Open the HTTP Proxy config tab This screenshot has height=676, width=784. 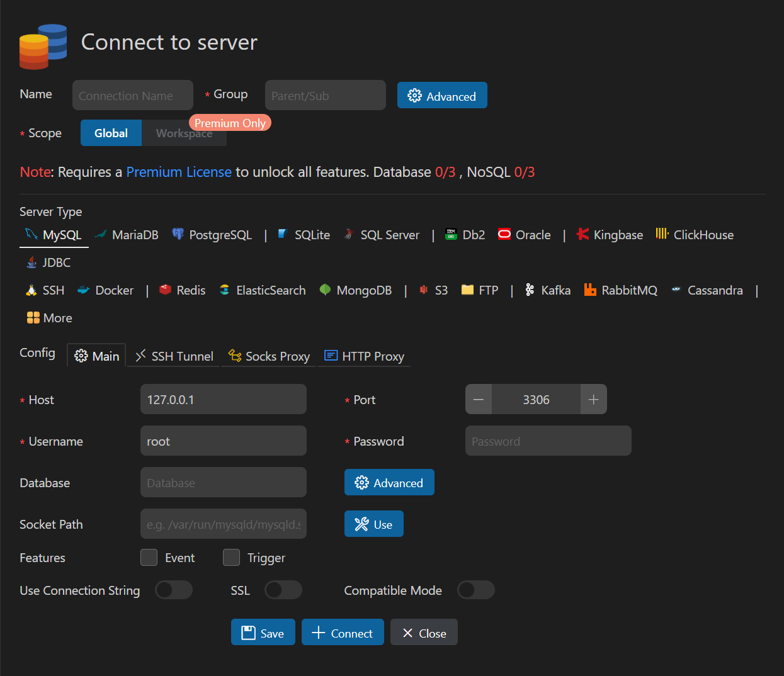pyautogui.click(x=364, y=356)
